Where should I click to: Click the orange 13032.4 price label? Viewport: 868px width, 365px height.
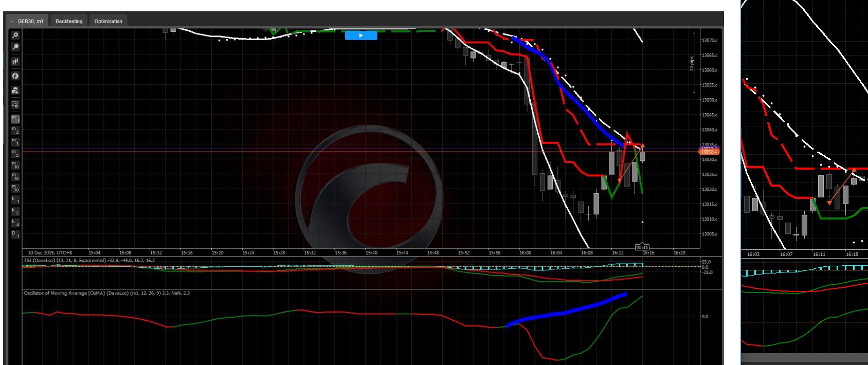point(710,152)
